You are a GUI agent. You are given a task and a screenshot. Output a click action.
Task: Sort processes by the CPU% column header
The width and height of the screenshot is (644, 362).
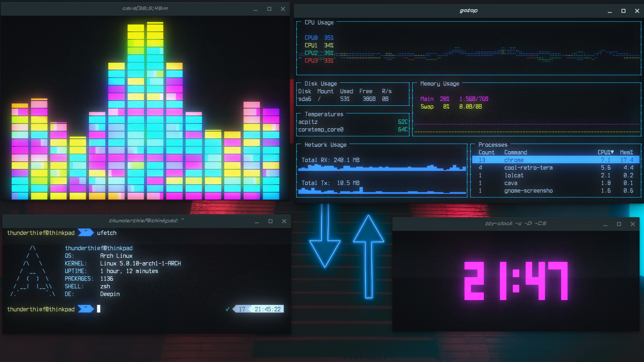click(605, 152)
